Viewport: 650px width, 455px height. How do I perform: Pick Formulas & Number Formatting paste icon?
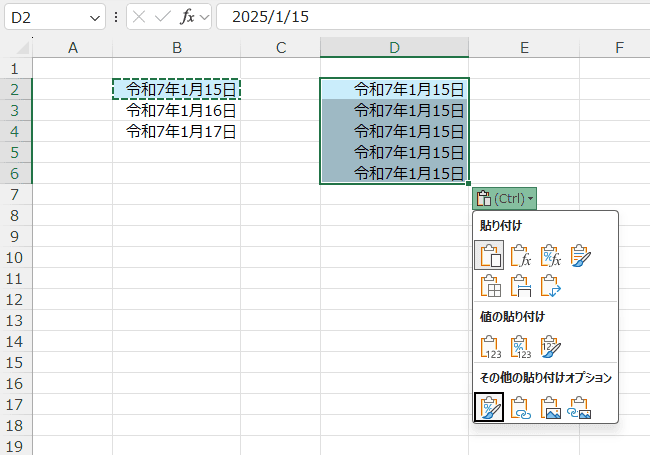point(550,256)
